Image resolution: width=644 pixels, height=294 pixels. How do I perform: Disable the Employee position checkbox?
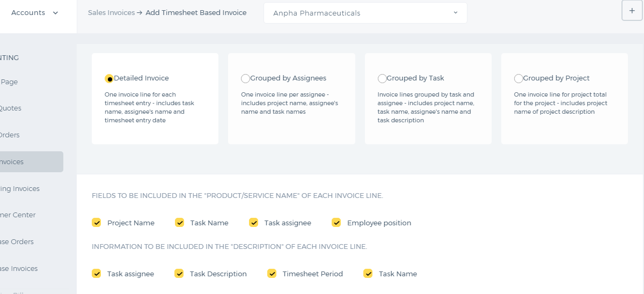coord(336,223)
